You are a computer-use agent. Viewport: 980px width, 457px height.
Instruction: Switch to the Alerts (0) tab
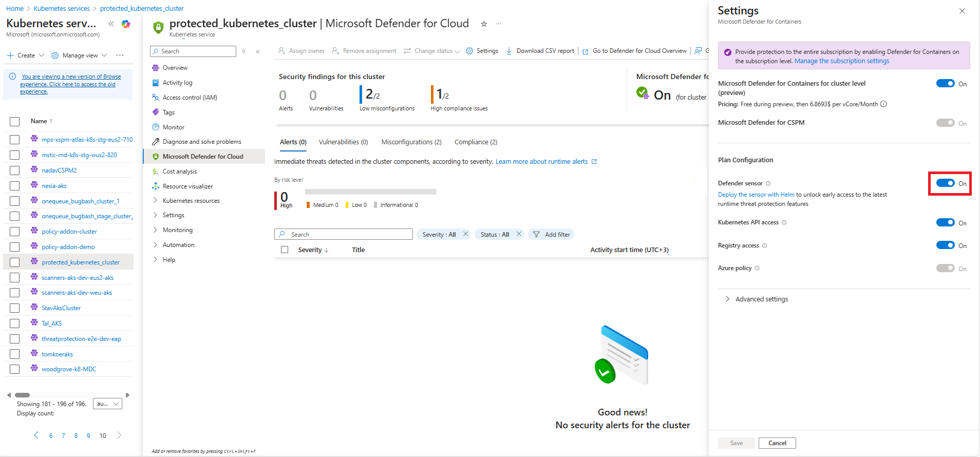[x=293, y=142]
